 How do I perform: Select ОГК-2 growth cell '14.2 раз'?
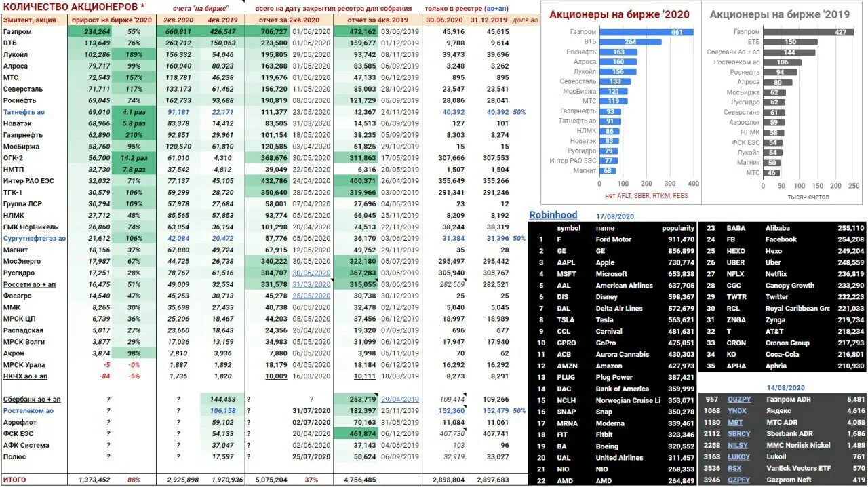[x=134, y=157]
